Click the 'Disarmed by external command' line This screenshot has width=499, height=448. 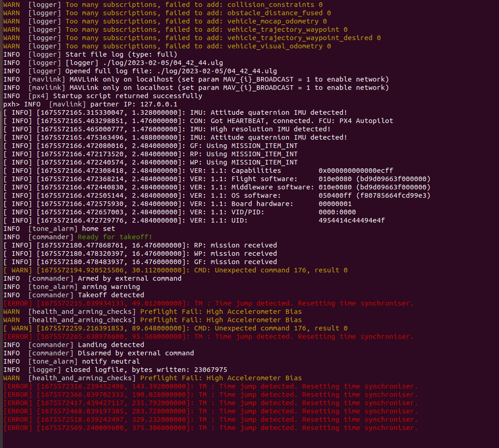[x=99, y=353]
